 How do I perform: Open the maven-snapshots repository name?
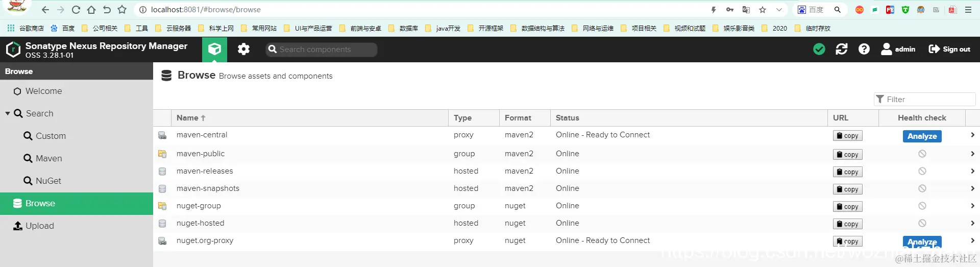[208, 188]
